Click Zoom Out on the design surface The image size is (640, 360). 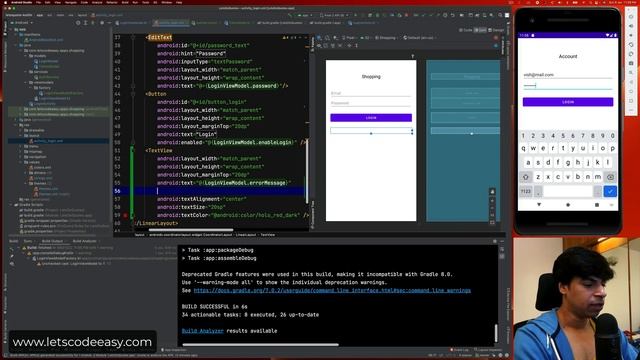[492, 208]
